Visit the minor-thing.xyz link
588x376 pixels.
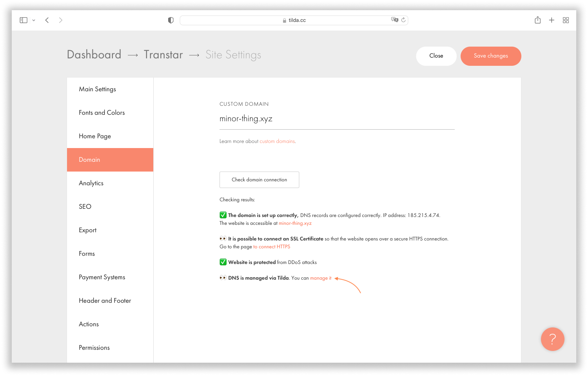point(295,223)
